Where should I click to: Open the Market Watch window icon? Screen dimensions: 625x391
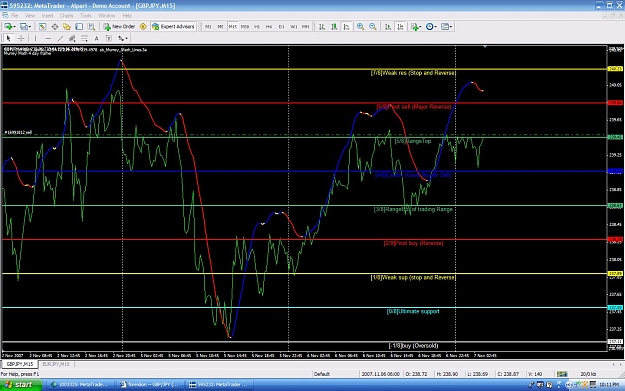pyautogui.click(x=42, y=27)
